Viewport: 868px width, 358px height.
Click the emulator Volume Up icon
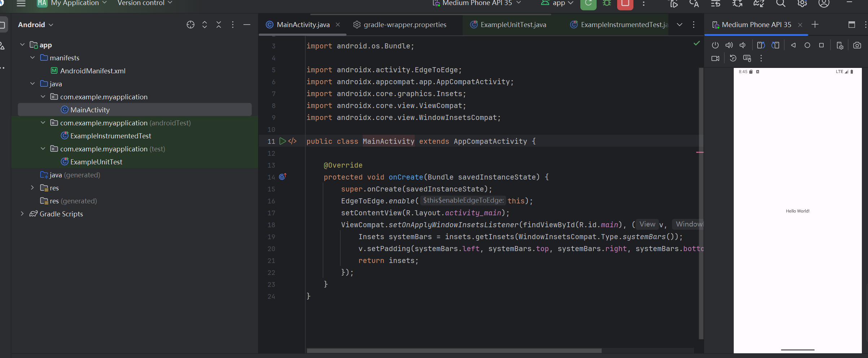[x=729, y=46]
